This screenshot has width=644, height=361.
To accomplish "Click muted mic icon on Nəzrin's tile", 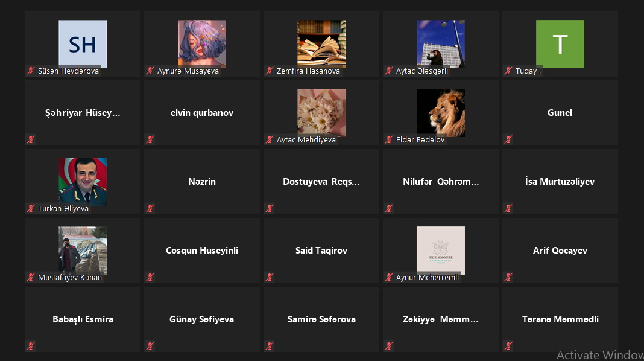I will point(150,208).
